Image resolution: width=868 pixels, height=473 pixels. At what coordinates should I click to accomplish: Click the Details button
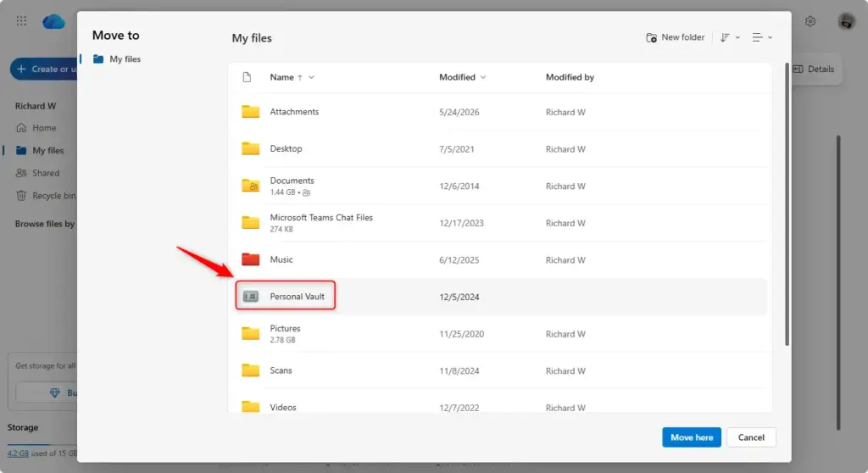click(x=814, y=70)
